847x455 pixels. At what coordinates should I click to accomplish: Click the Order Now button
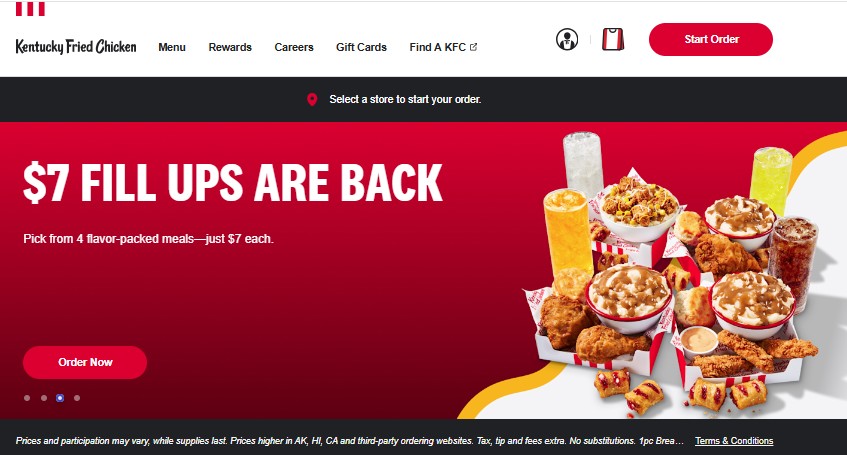85,362
